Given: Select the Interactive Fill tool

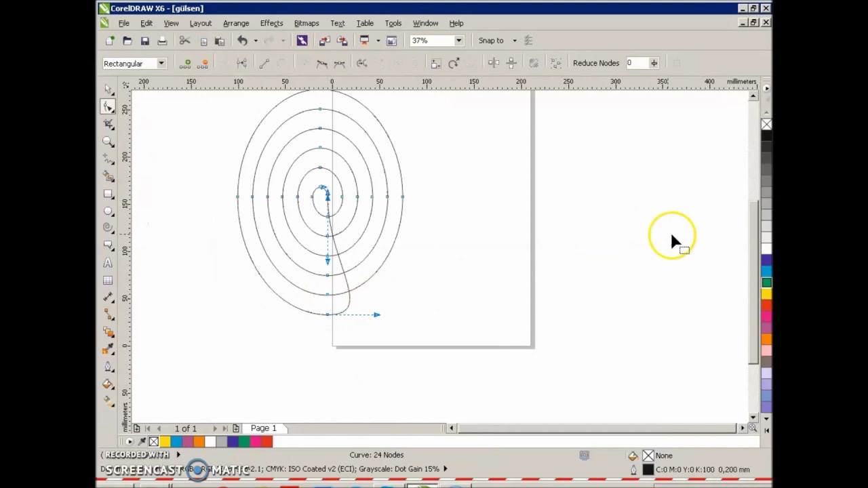Looking at the screenshot, I should (x=108, y=401).
